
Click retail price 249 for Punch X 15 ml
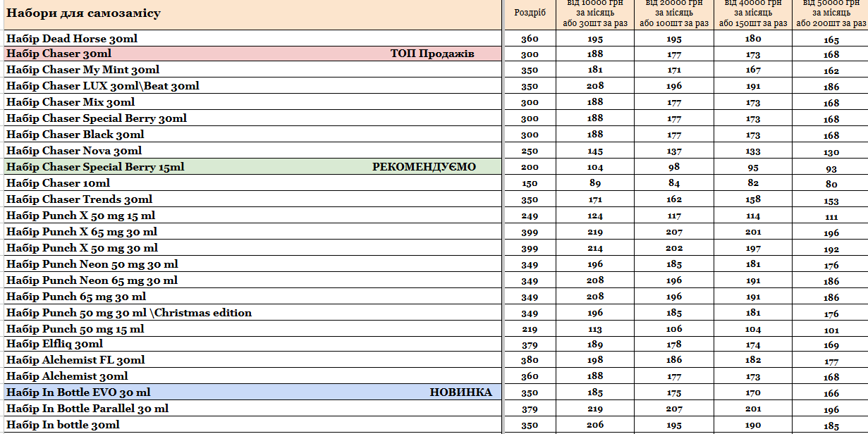(x=530, y=216)
